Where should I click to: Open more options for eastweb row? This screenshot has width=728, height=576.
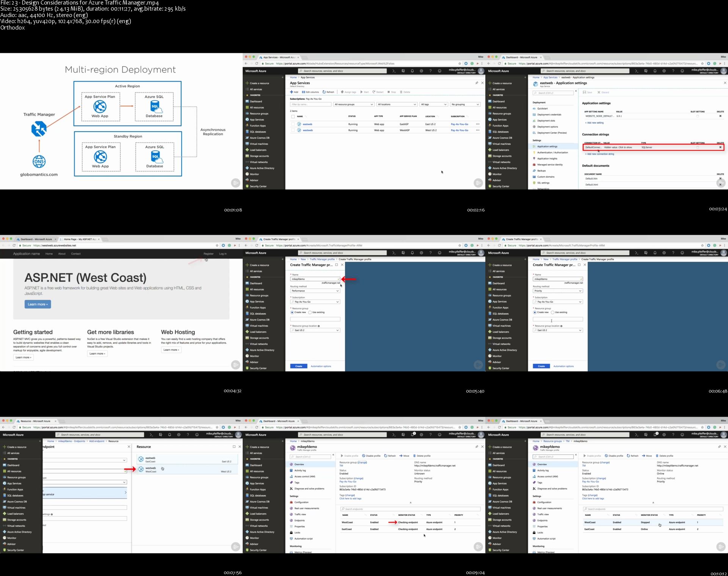[x=478, y=124]
